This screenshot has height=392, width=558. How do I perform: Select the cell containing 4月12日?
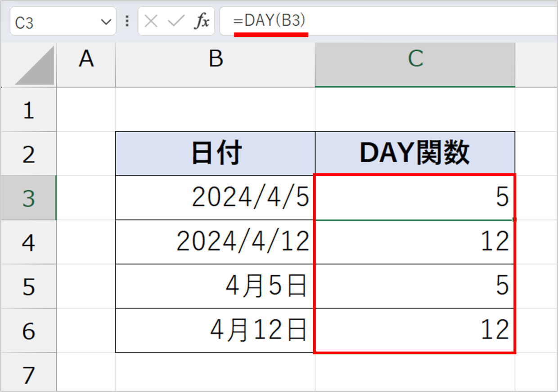click(216, 330)
